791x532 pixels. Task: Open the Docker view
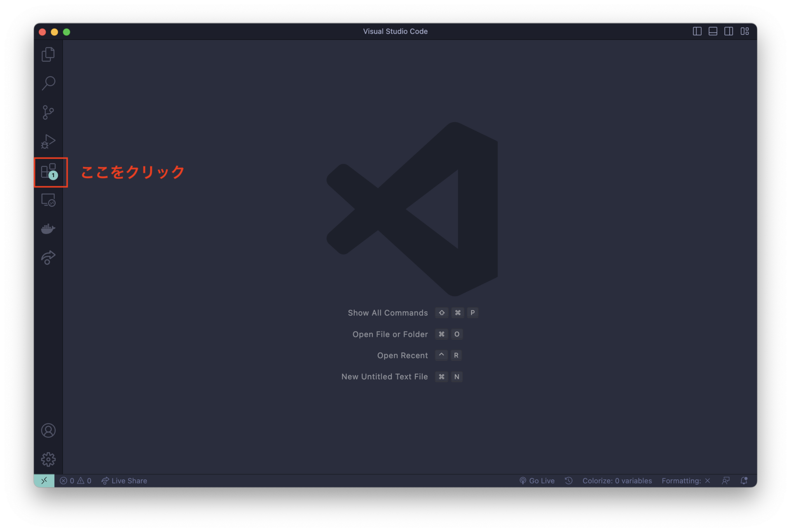coord(48,229)
